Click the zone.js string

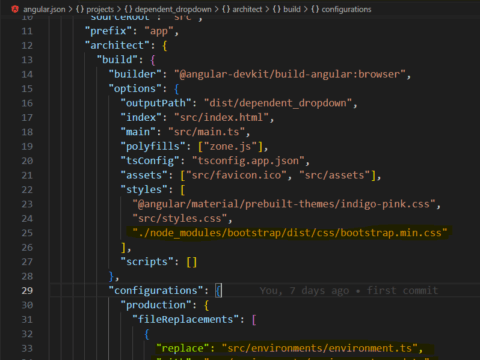point(230,146)
